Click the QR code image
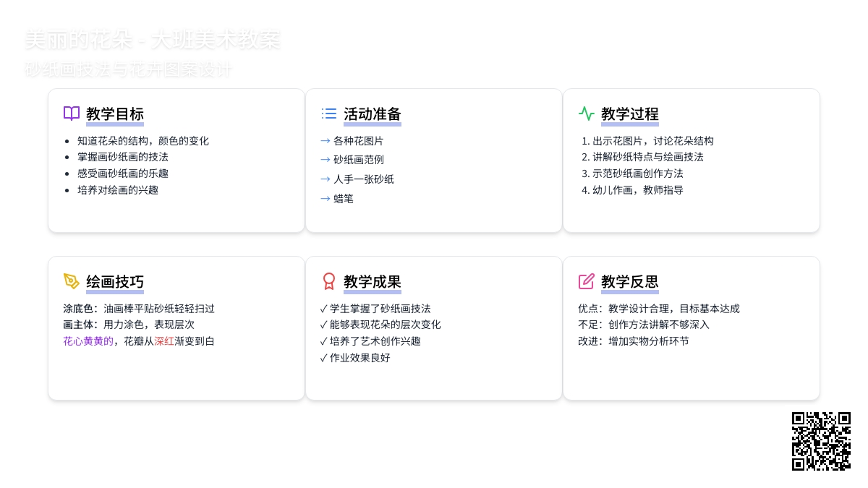The image size is (868, 488). [821, 441]
